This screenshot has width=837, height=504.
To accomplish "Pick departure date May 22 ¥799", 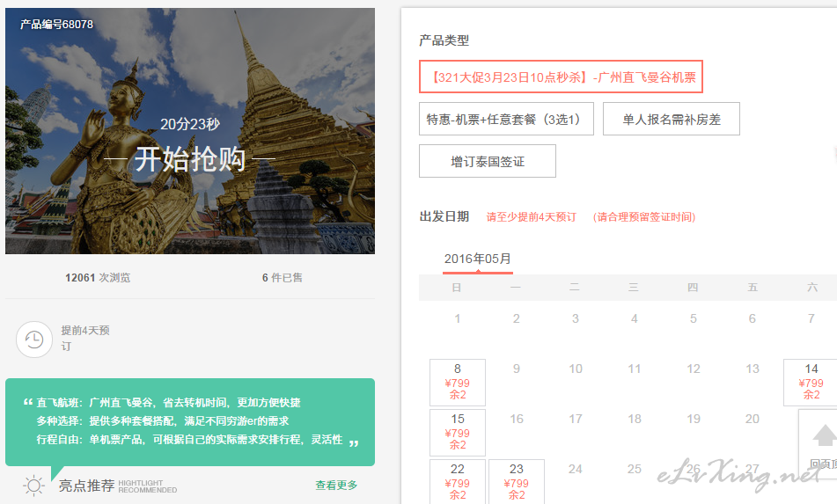I will 458,482.
